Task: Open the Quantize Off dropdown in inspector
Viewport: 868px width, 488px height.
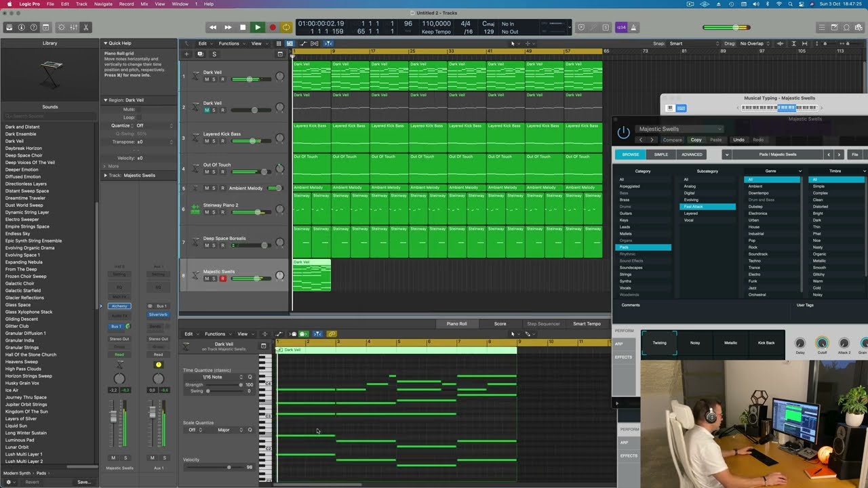Action: (155, 125)
